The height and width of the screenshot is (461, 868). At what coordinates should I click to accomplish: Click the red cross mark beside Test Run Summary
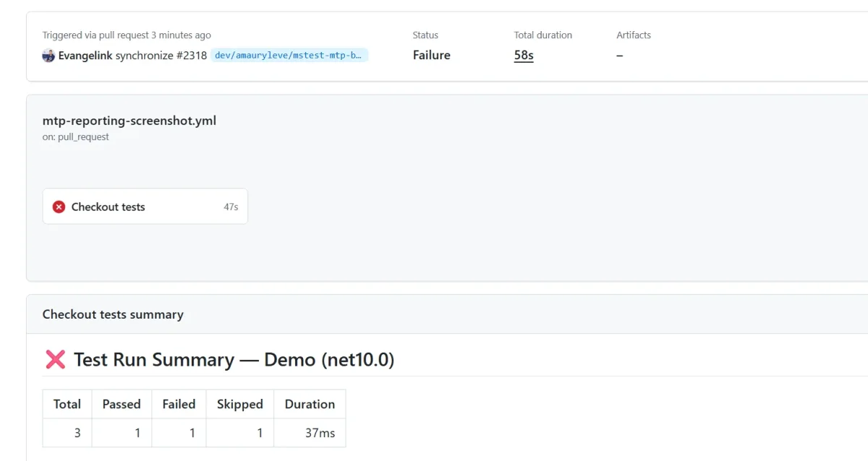(56, 360)
